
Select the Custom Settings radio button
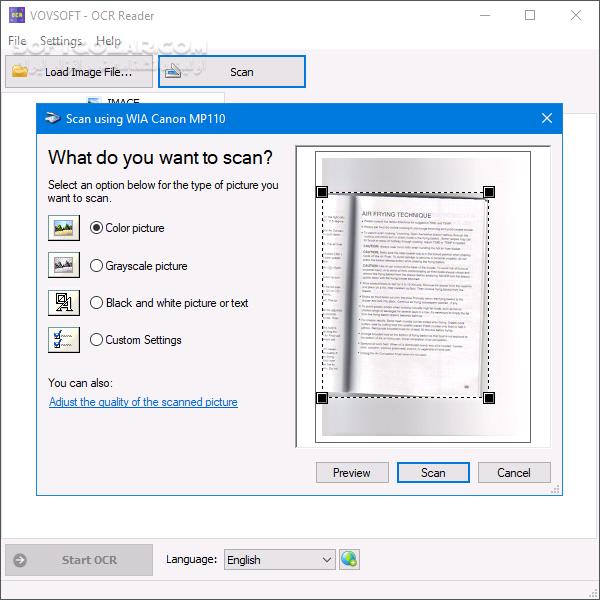click(96, 340)
